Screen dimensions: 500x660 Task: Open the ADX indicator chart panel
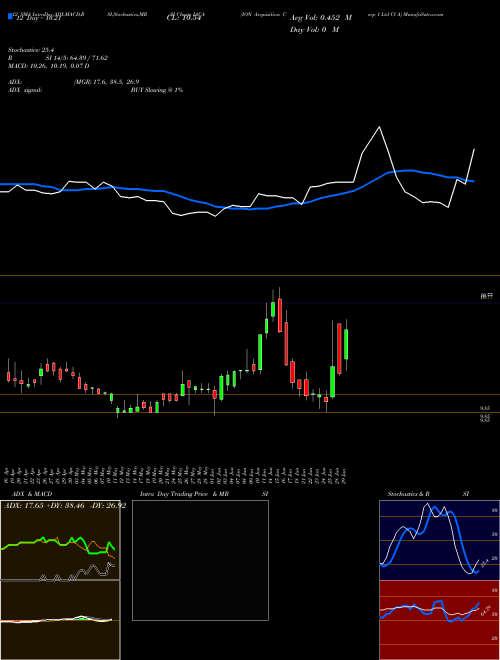click(60, 540)
